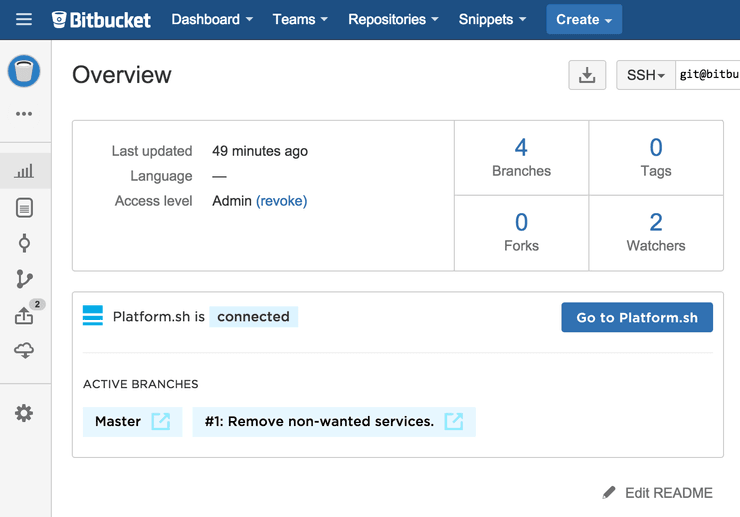Click the 'Platform.sh is' text
The width and height of the screenshot is (740, 517).
pos(159,316)
